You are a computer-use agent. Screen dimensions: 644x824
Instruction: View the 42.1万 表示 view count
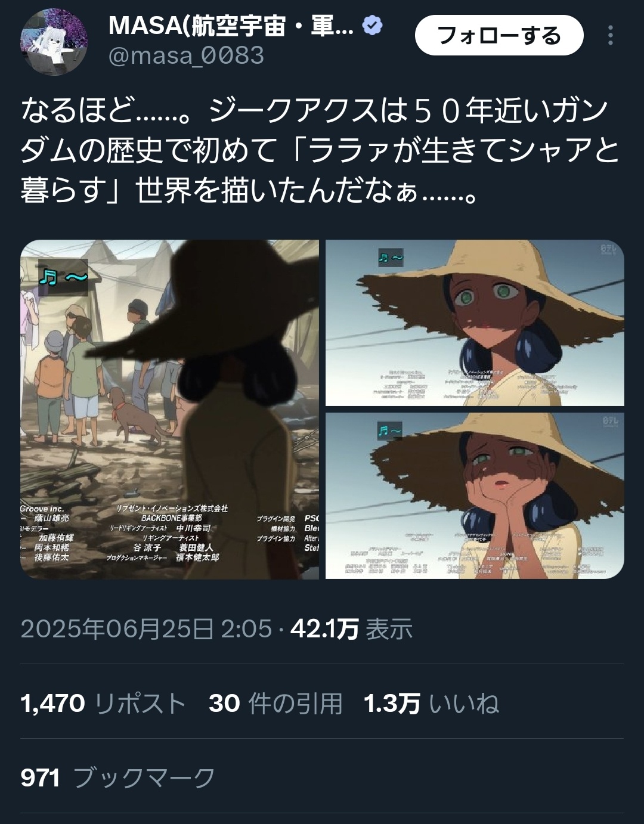coord(352,629)
